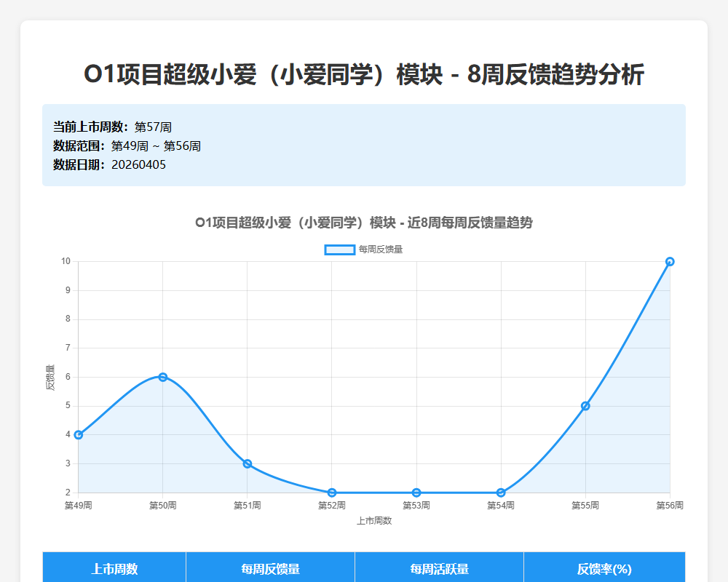This screenshot has height=582, width=728.
Task: Click the y-axis tick label 2
Action: point(68,493)
